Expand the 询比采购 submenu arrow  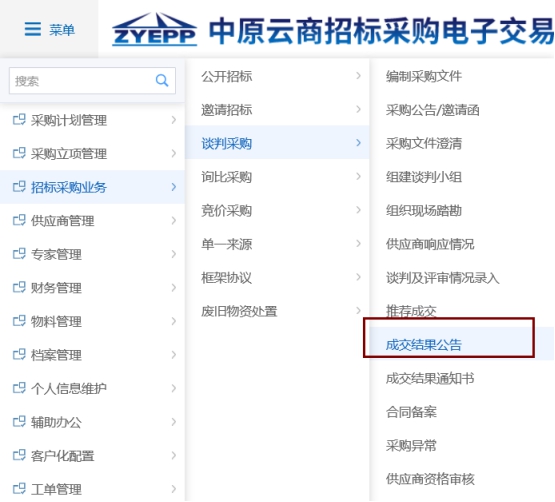tap(358, 176)
